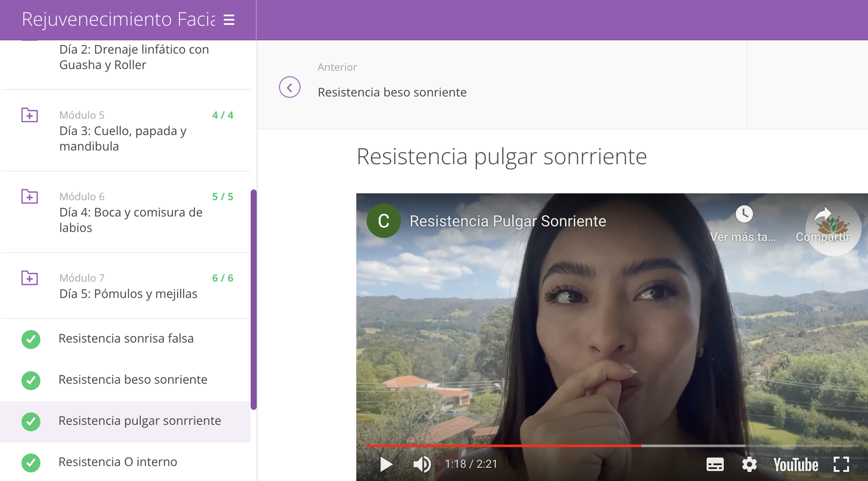Select Resistencia pulgar sonrriente lesson
The height and width of the screenshot is (481, 868).
click(x=139, y=421)
